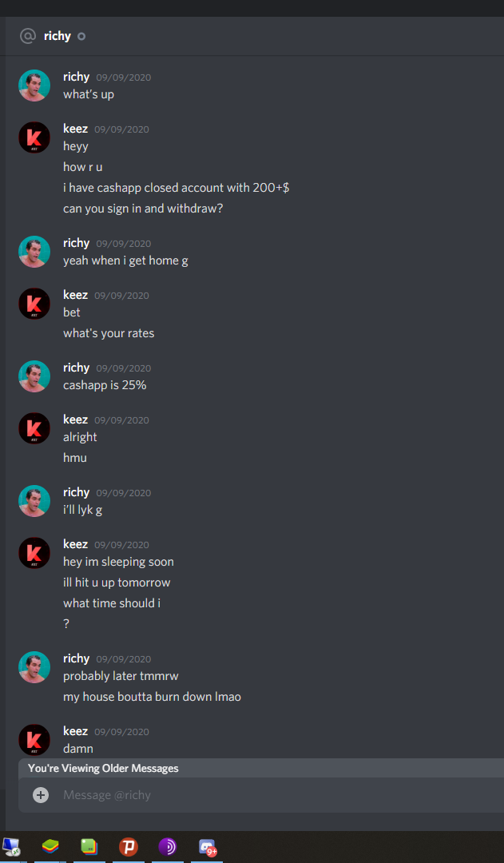The height and width of the screenshot is (863, 504).
Task: Focus the "Message @richy" input field
Action: (x=275, y=795)
